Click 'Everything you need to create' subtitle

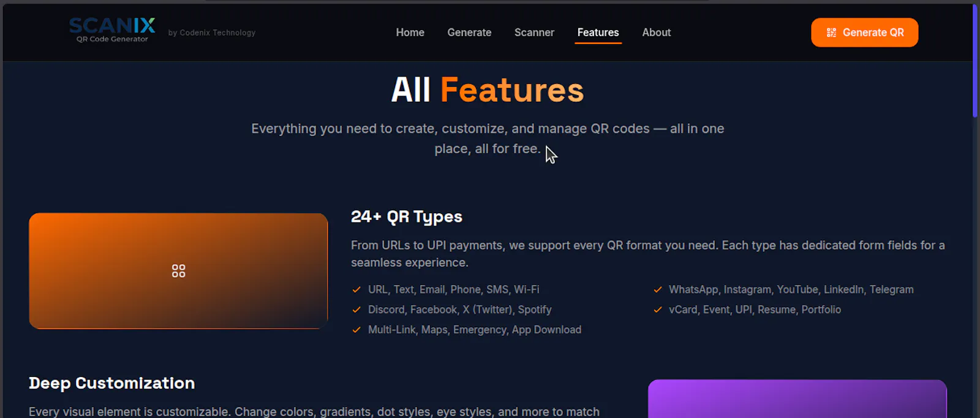[488, 139]
